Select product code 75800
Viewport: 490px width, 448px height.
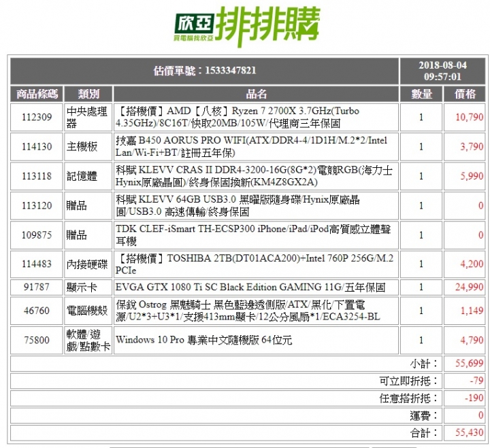37,340
